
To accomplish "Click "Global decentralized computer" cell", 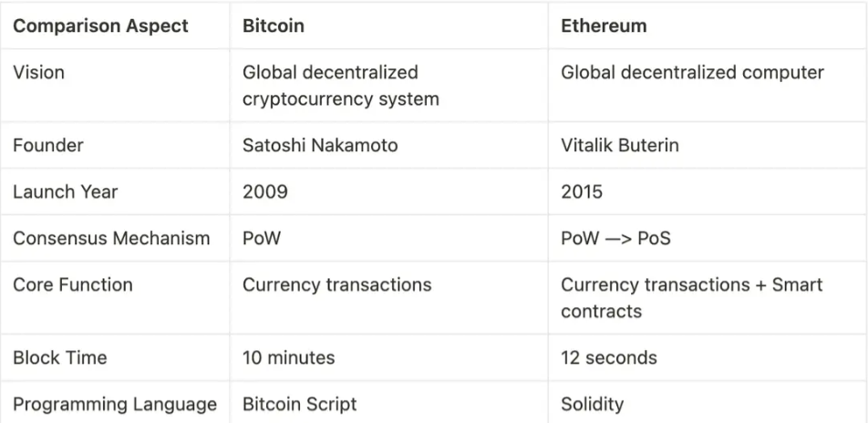I will coord(692,73).
